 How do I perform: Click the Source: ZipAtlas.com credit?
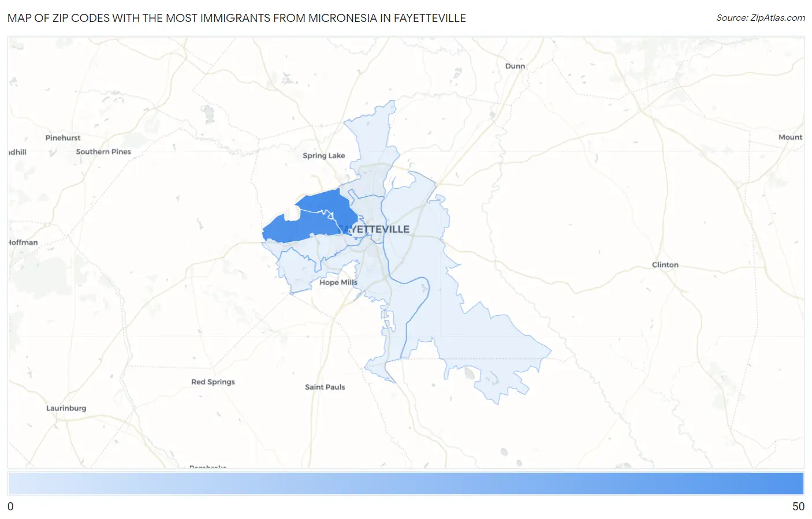[761, 18]
